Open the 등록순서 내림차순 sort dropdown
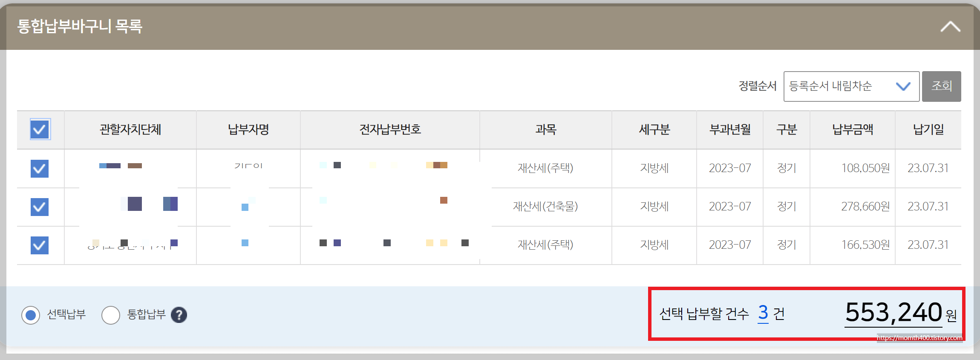The image size is (980, 360). (851, 86)
